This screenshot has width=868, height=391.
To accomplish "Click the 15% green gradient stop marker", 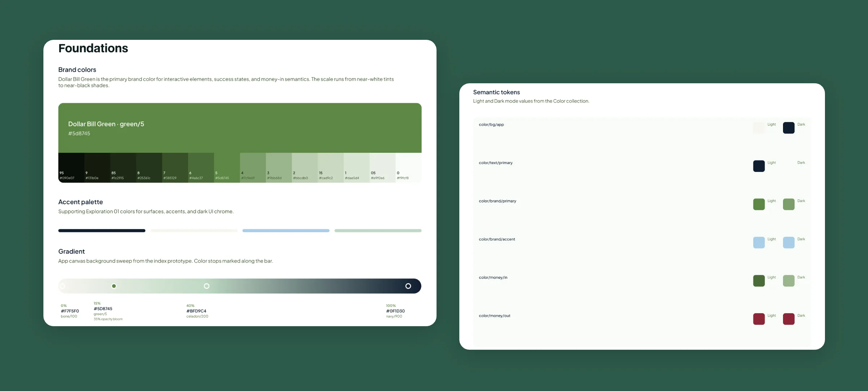I will click(x=114, y=286).
